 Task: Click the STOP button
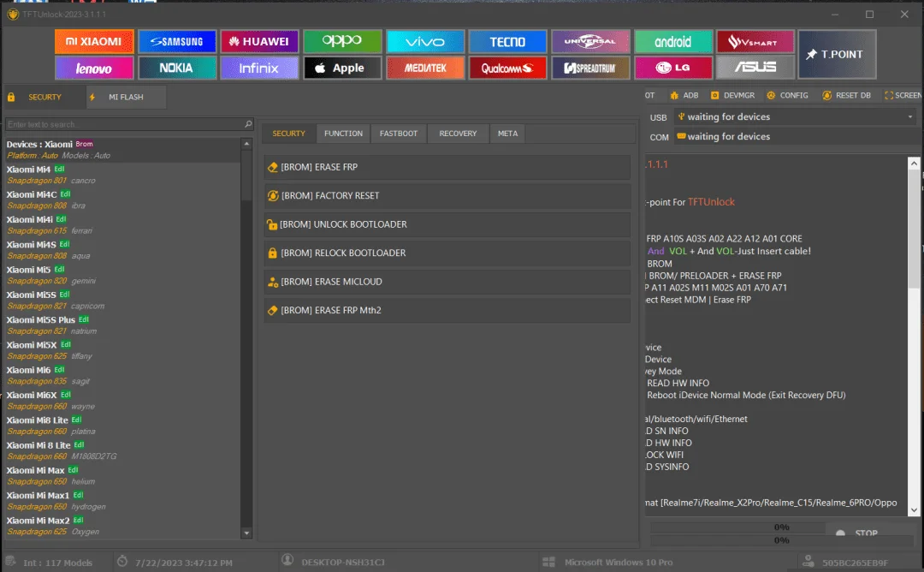(x=866, y=533)
